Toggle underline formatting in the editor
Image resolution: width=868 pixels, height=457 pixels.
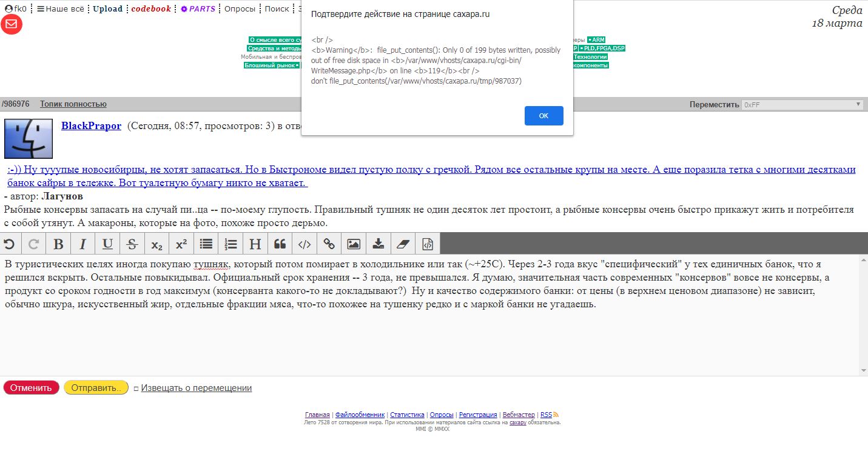click(x=107, y=244)
